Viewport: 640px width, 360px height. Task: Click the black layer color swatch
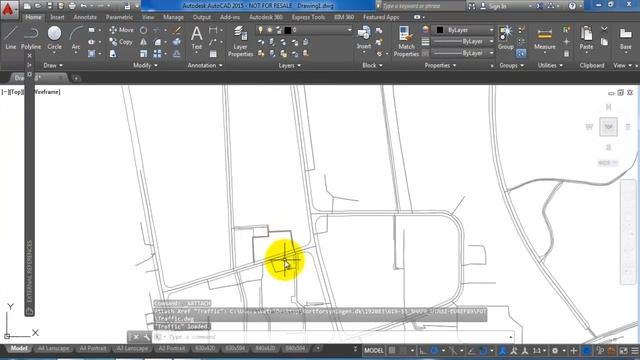pyautogui.click(x=287, y=30)
